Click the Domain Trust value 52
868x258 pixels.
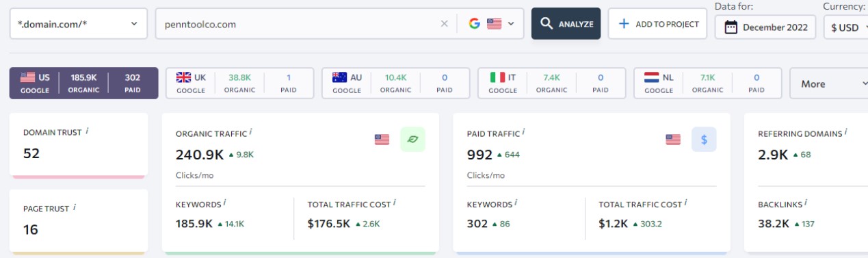[x=31, y=153]
